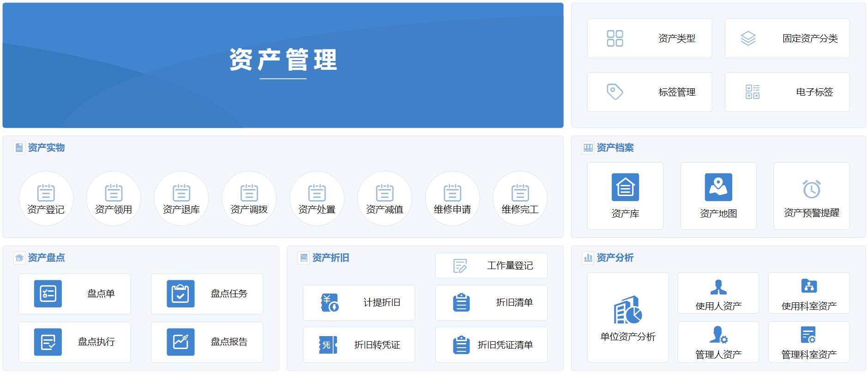
Task: Click the 管理人资产 text
Action: tap(718, 355)
